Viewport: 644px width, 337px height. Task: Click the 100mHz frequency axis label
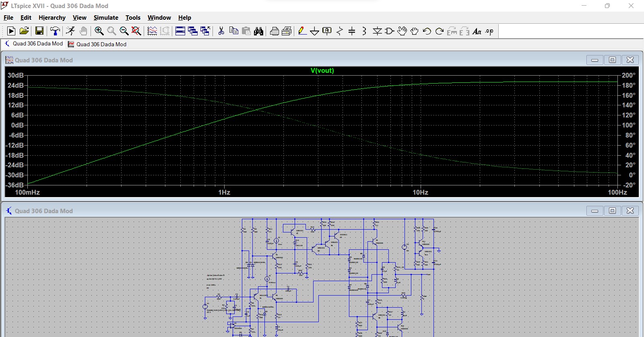click(x=27, y=192)
